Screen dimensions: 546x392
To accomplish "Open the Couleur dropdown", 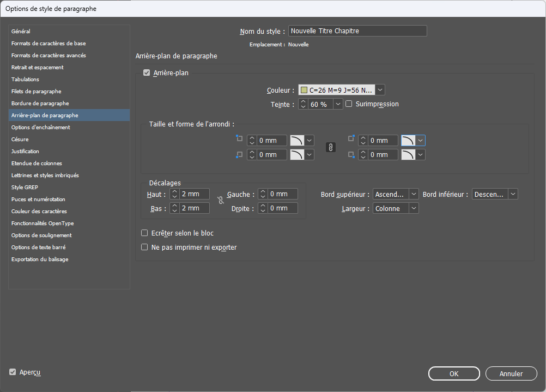I will point(380,90).
